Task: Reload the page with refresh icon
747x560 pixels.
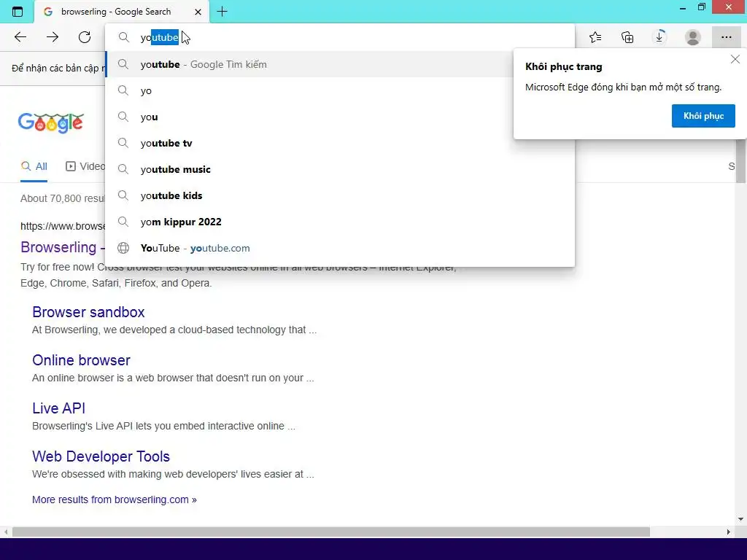Action: 85,37
